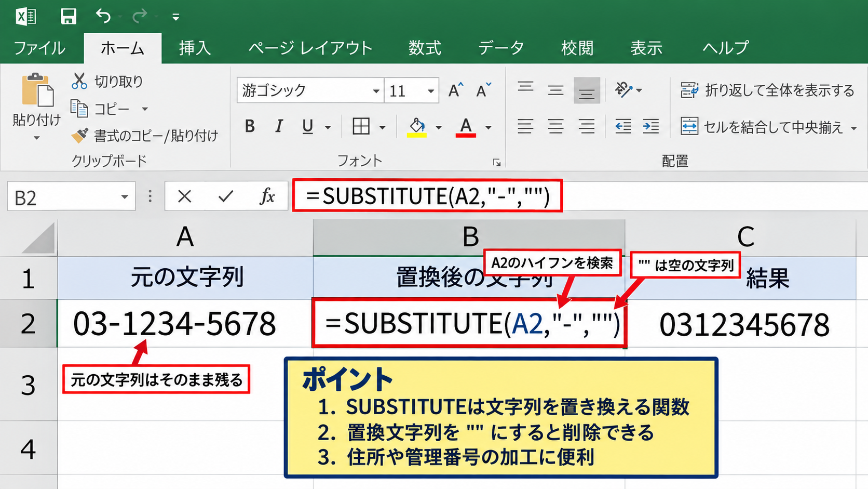Expand the 貼り付け paste options arrow

click(36, 138)
